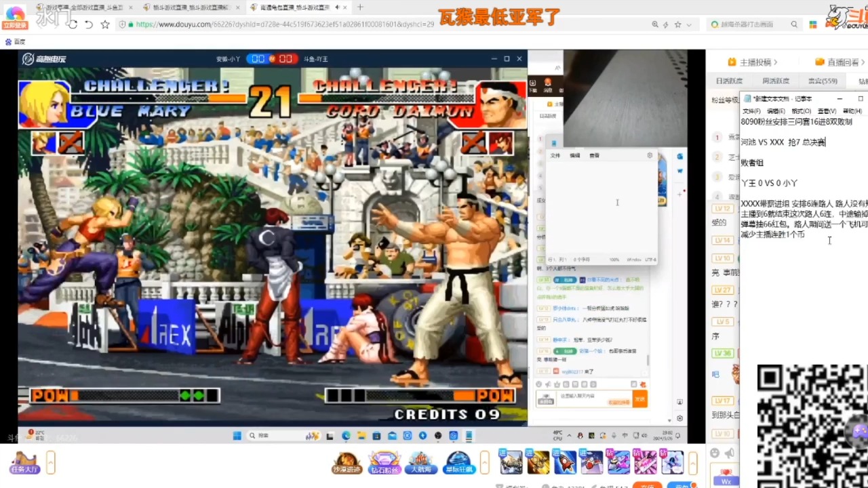Image resolution: width=868 pixels, height=488 pixels.
Task: Click the 高棉电玩 game window logo
Action: [44, 59]
